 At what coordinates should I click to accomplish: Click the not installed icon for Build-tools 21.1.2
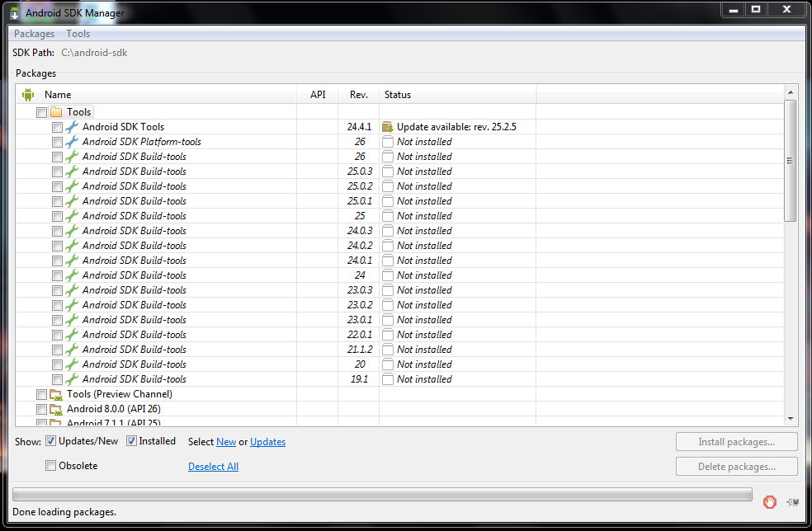tap(387, 350)
